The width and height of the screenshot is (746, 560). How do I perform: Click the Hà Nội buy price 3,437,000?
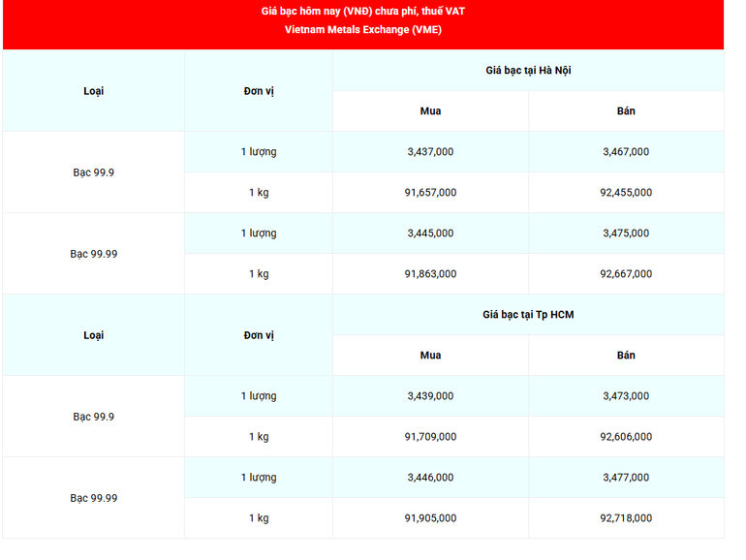point(430,152)
